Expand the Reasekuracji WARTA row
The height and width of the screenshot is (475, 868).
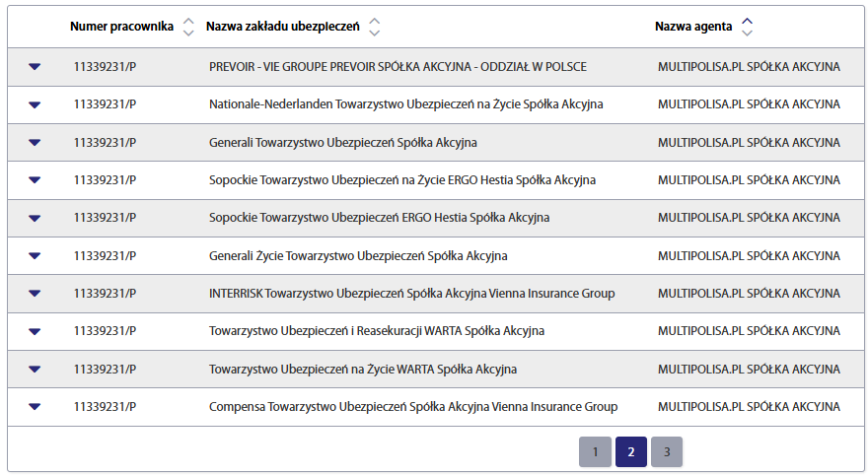(35, 331)
